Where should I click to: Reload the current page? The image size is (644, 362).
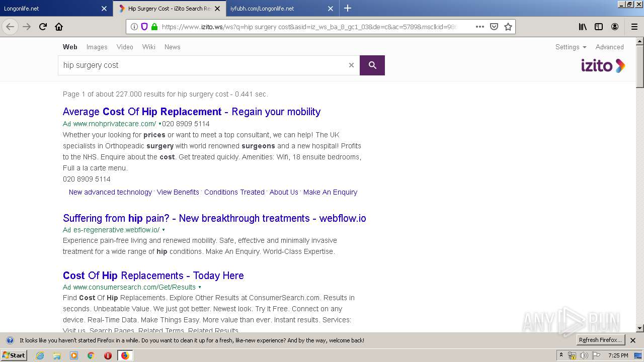tap(43, 27)
